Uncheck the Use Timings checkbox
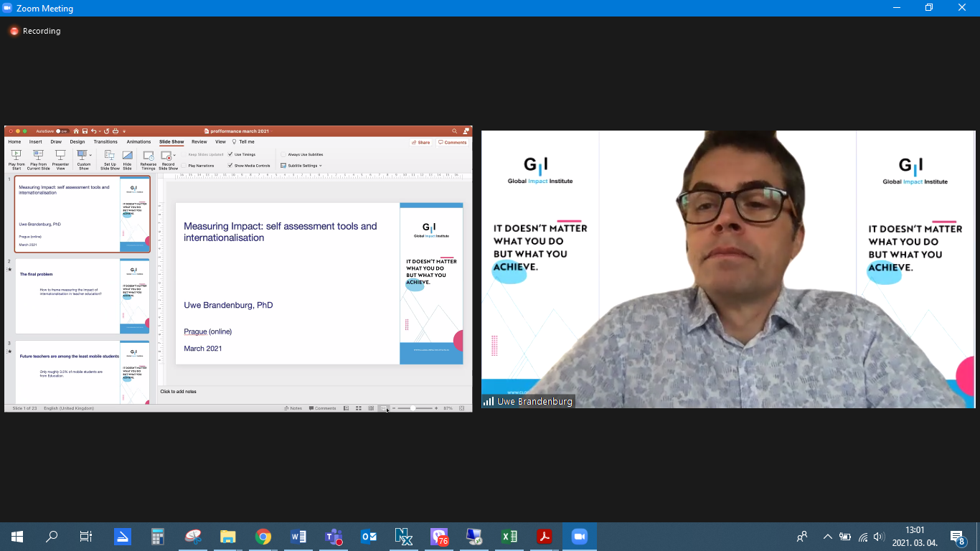Image resolution: width=980 pixels, height=551 pixels. pos(230,154)
